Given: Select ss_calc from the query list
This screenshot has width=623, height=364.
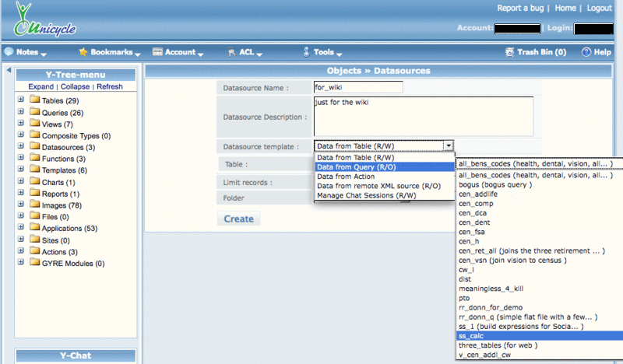Looking at the screenshot, I should pyautogui.click(x=472, y=336).
